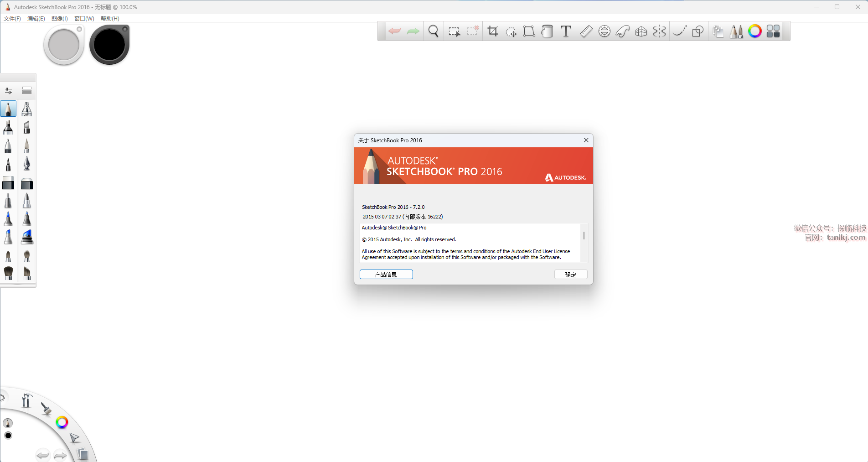Open the lagoon color wheel icon
Screen dimensions: 868x462
(x=62, y=422)
